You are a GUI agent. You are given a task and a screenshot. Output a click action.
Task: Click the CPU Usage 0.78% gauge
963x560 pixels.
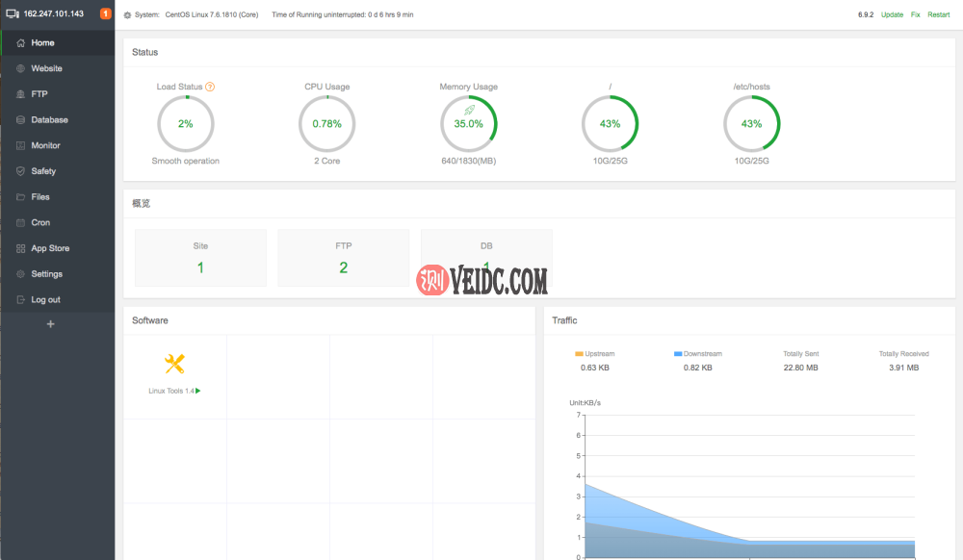[326, 124]
